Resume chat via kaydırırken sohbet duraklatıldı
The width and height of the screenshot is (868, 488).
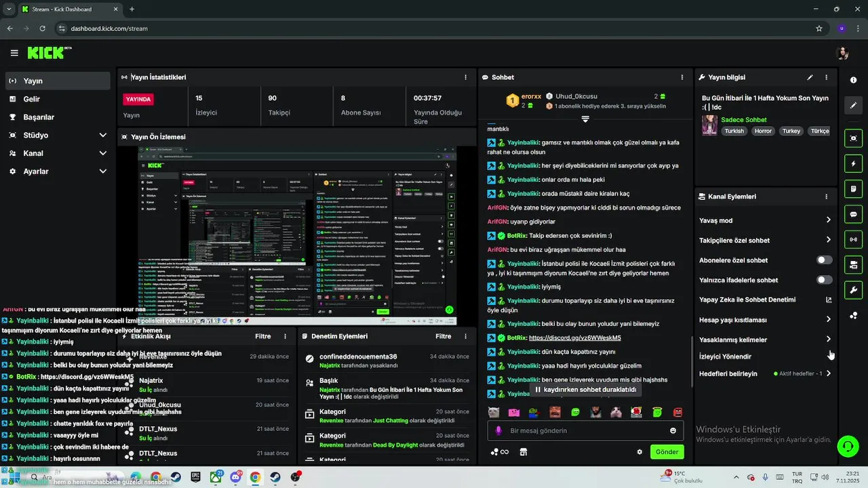click(586, 390)
